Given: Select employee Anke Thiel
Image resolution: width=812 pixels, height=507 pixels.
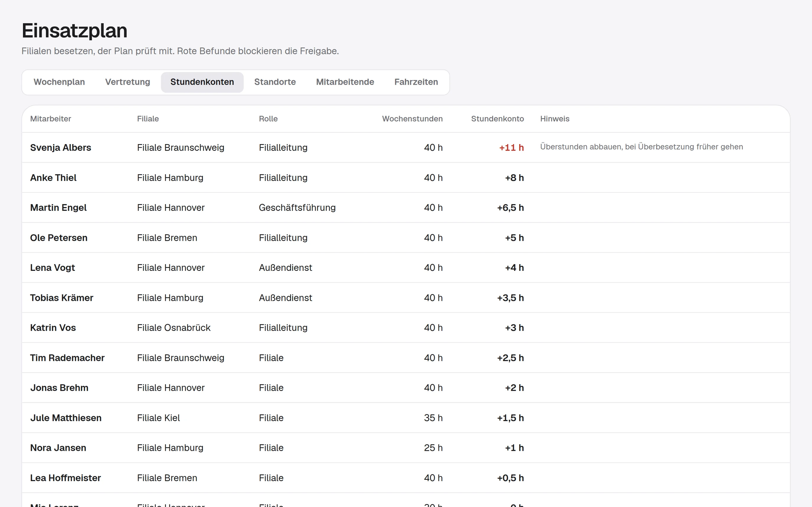Looking at the screenshot, I should [x=53, y=178].
